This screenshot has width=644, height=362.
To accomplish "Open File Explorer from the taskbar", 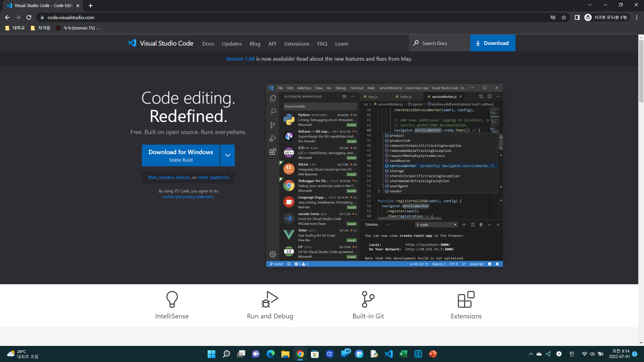I will [x=285, y=354].
